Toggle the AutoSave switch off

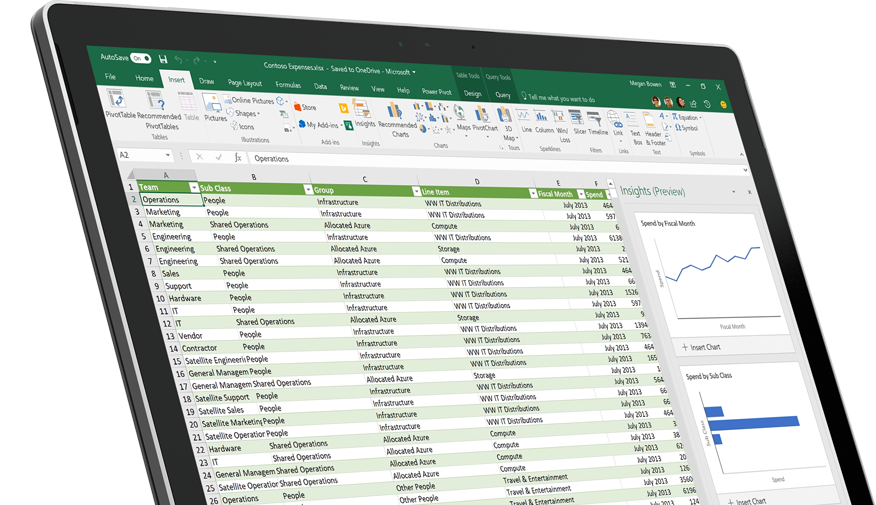[x=140, y=58]
